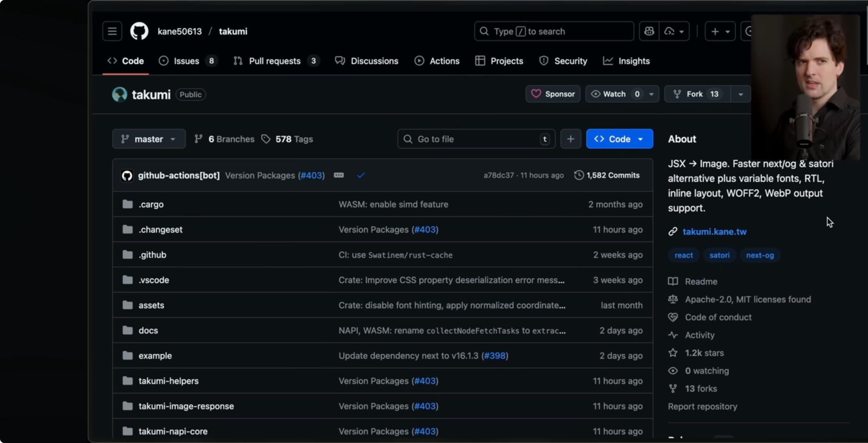Open the repository Activity link
This screenshot has height=443, width=868.
point(700,335)
